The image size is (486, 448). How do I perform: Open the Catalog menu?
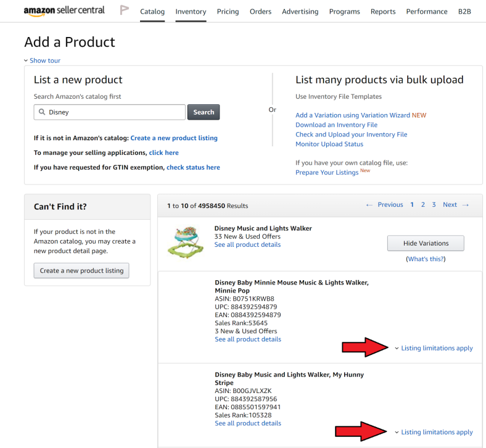[152, 12]
